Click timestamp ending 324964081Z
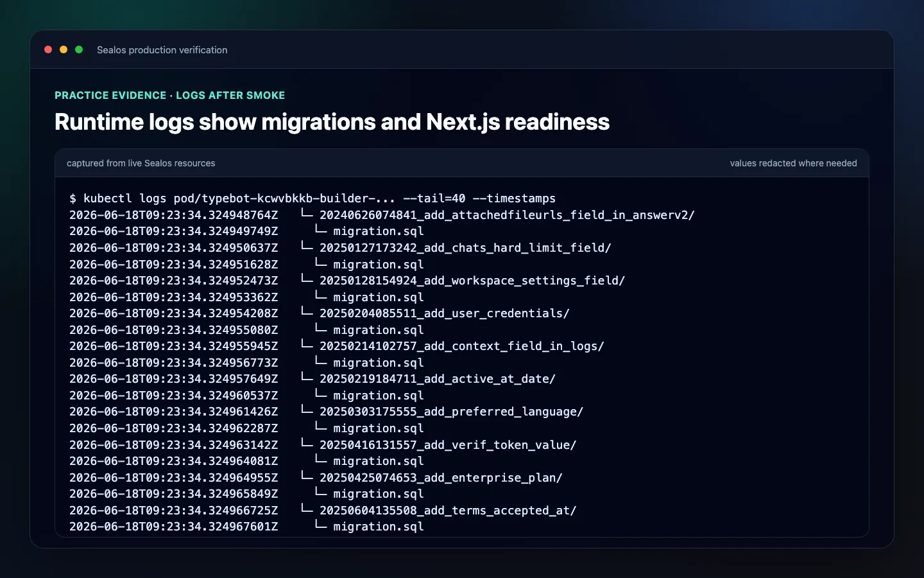Image resolution: width=924 pixels, height=578 pixels. [174, 461]
